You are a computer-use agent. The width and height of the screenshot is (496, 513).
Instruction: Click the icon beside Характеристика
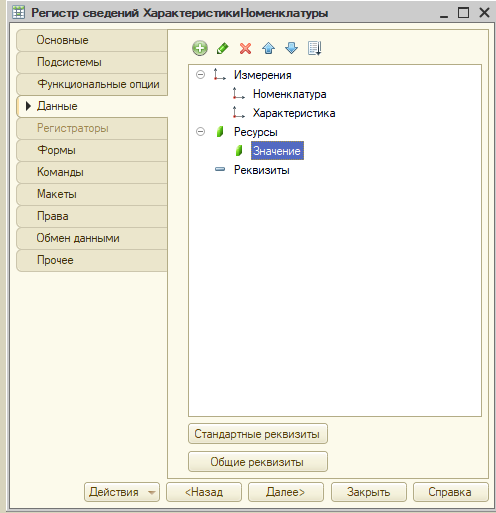239,113
